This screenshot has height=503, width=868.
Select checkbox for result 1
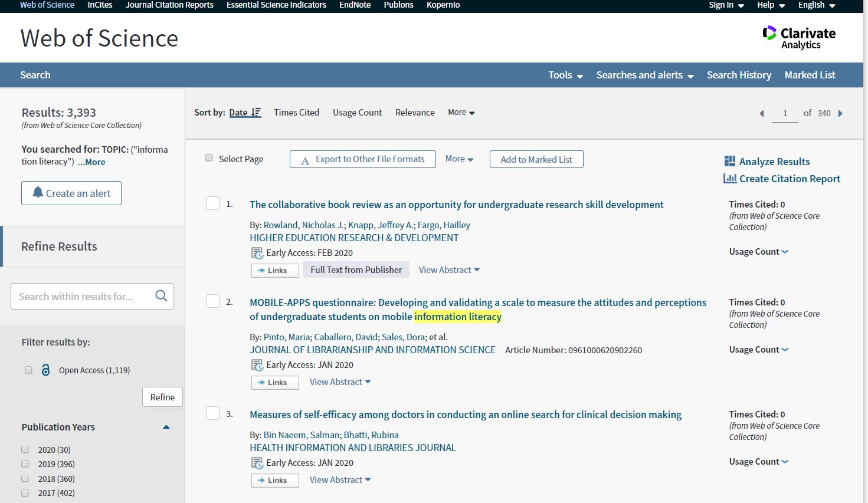click(x=212, y=203)
